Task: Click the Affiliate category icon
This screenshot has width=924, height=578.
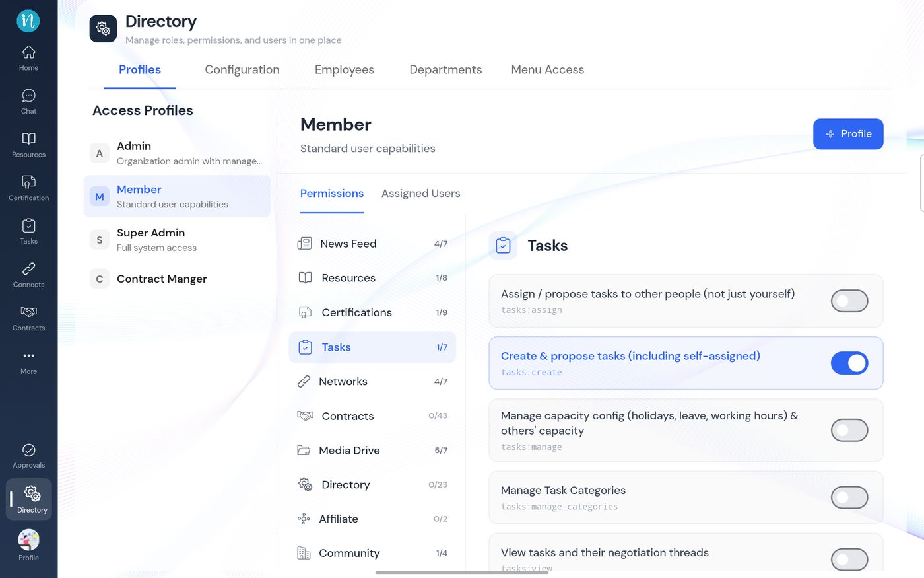Action: 304,519
